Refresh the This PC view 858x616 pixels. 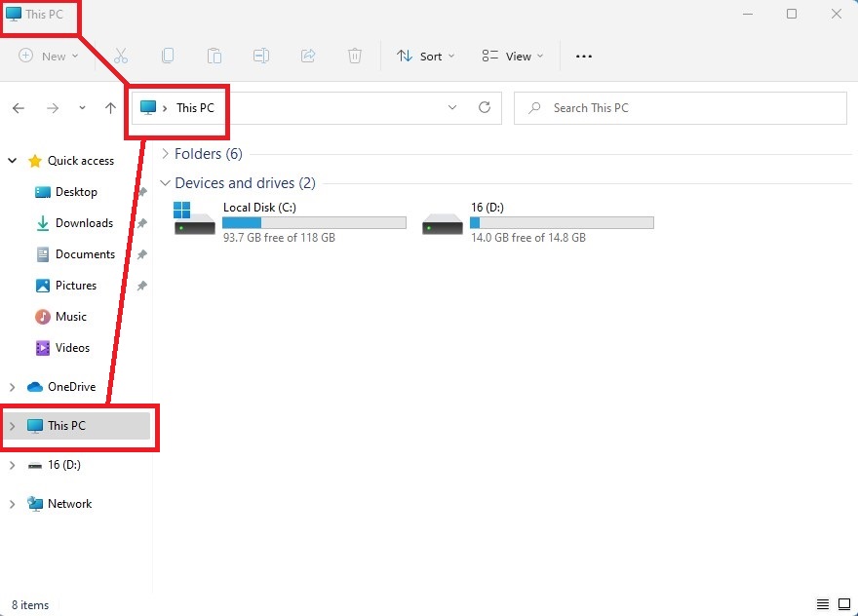point(485,107)
